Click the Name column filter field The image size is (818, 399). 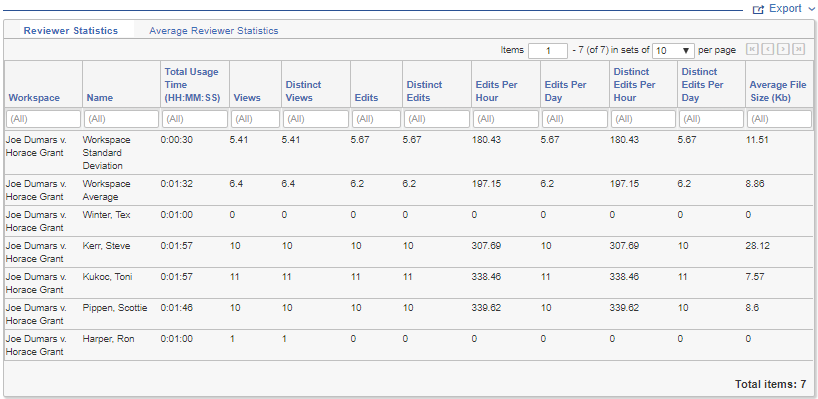(x=122, y=119)
